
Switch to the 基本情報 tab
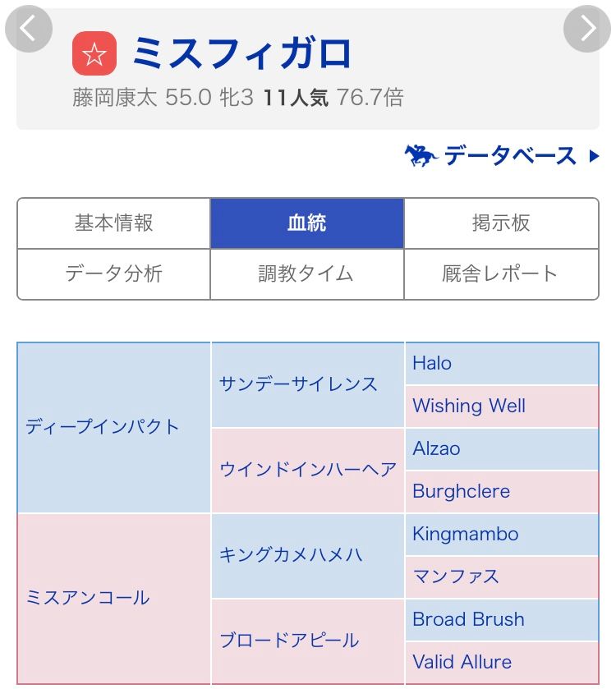(x=114, y=223)
